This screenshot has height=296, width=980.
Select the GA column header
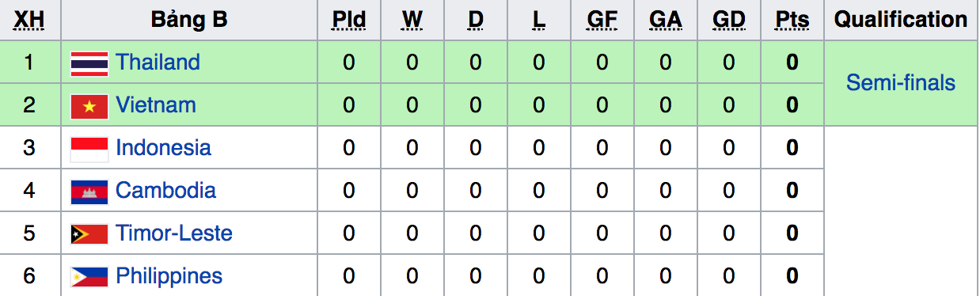coord(666,20)
